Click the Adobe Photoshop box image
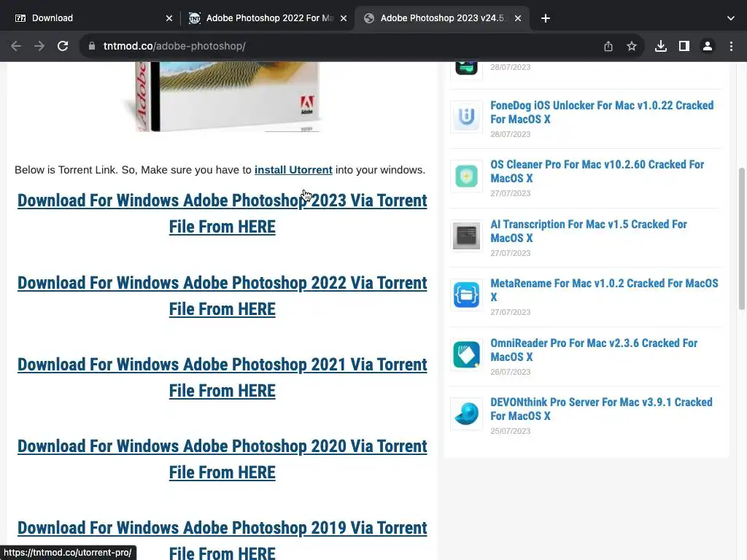This screenshot has height=560, width=747. pyautogui.click(x=222, y=97)
